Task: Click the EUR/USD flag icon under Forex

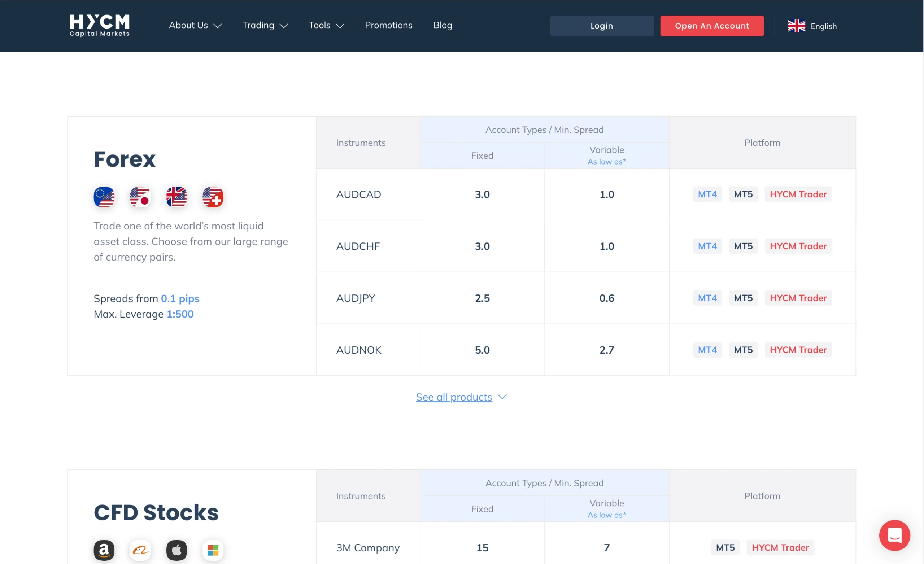Action: pyautogui.click(x=104, y=197)
